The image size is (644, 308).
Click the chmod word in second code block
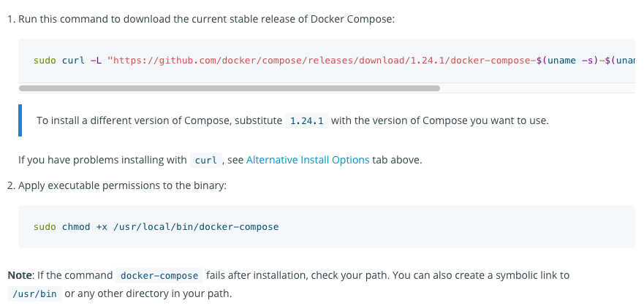point(76,227)
